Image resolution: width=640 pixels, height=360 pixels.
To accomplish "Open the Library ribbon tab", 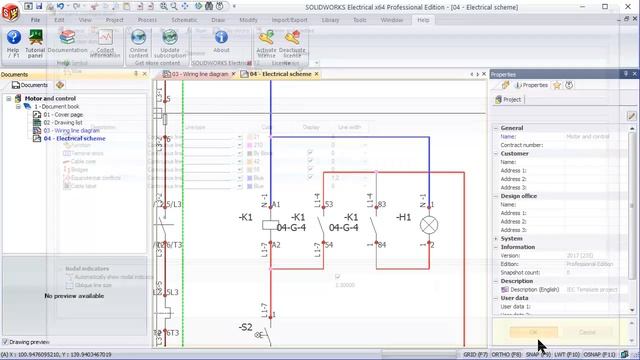I will point(330,20).
